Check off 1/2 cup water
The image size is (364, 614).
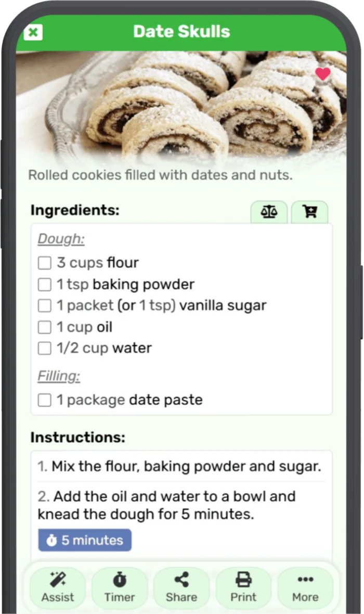44,348
